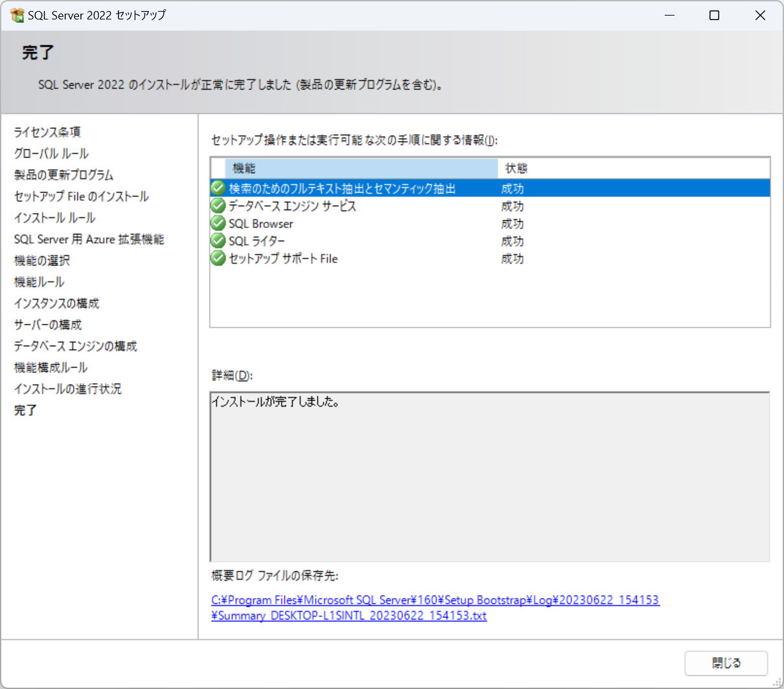Click the 閉じる button
Screen dimensions: 784x689
click(x=726, y=663)
